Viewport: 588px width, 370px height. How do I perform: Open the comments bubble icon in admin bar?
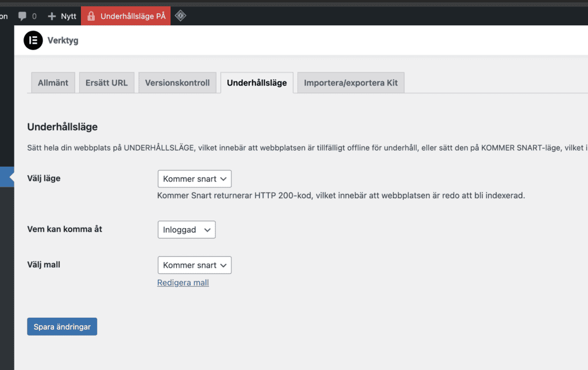pyautogui.click(x=22, y=16)
